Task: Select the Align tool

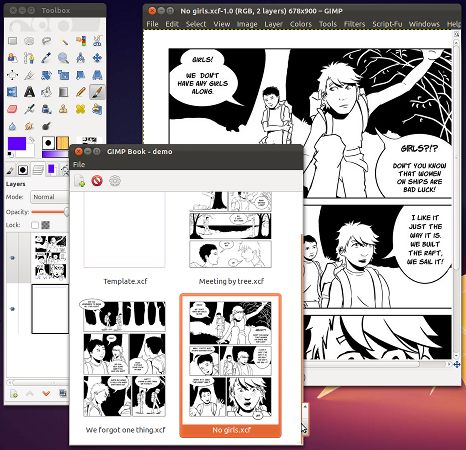Action: tap(13, 75)
